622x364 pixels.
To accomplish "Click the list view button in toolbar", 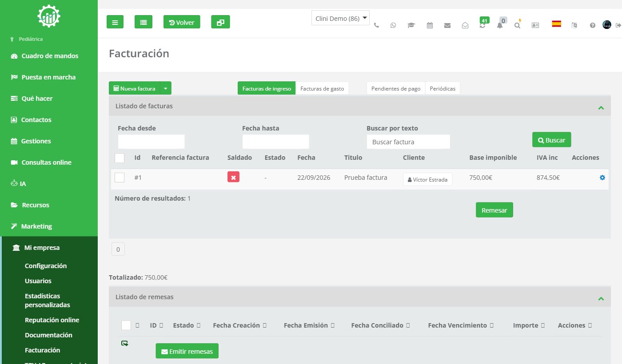I will 144,22.
